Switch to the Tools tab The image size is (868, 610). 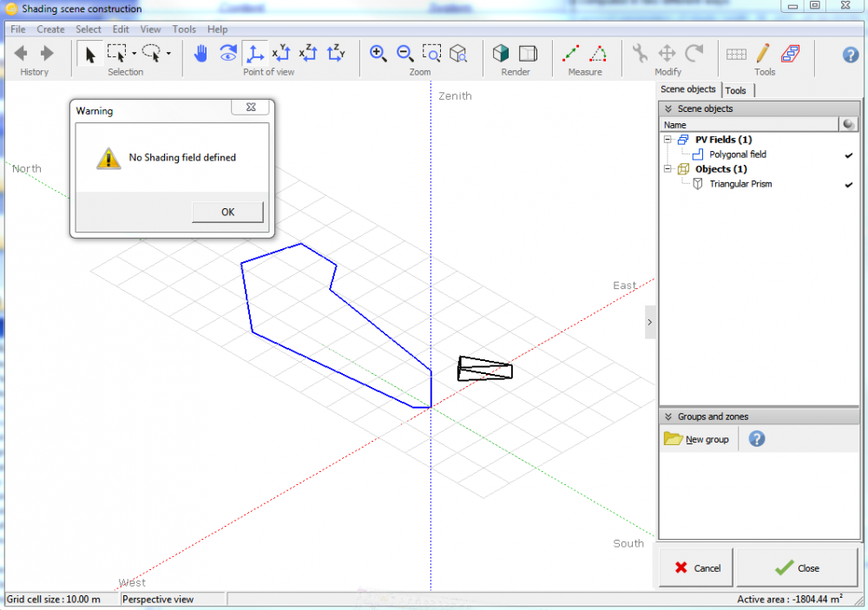point(735,90)
